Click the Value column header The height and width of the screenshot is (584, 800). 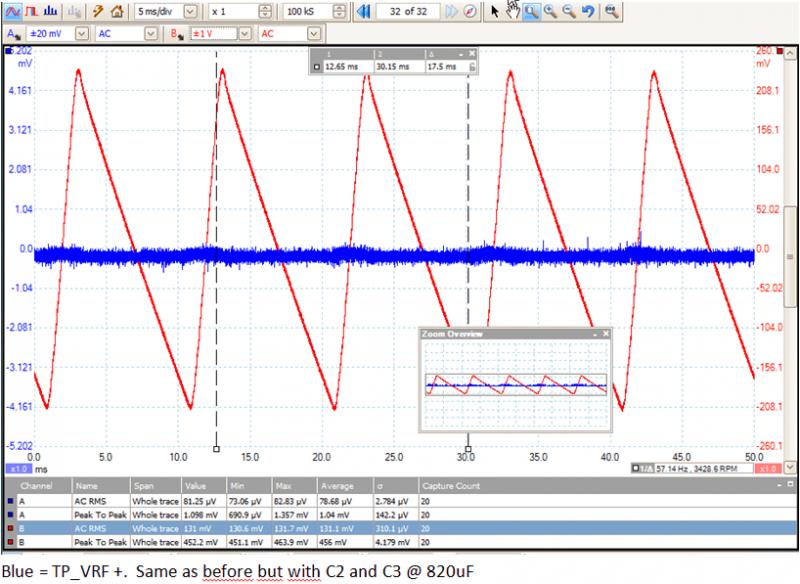195,486
